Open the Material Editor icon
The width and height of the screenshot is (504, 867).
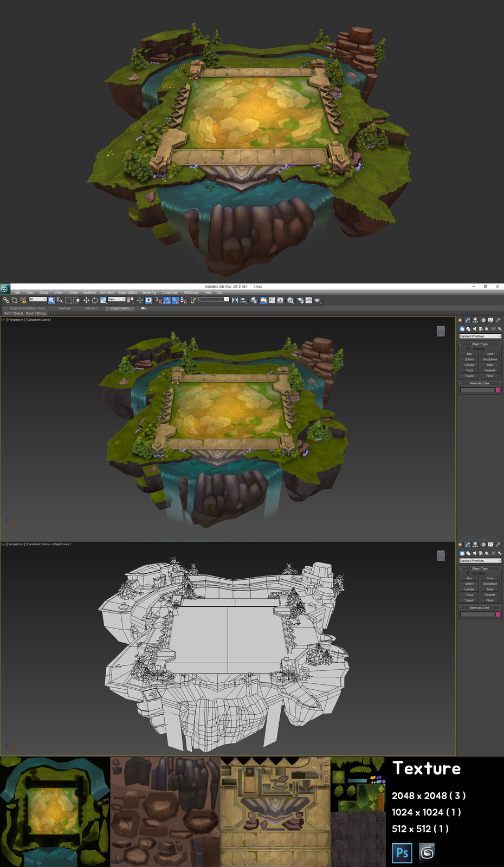pos(290,300)
